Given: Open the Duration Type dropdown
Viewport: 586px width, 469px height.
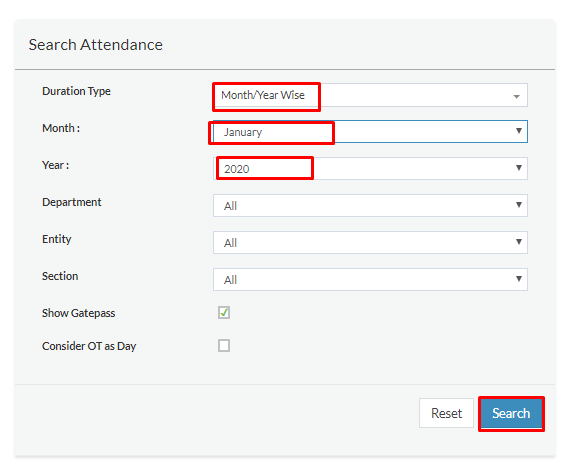Looking at the screenshot, I should [x=370, y=95].
